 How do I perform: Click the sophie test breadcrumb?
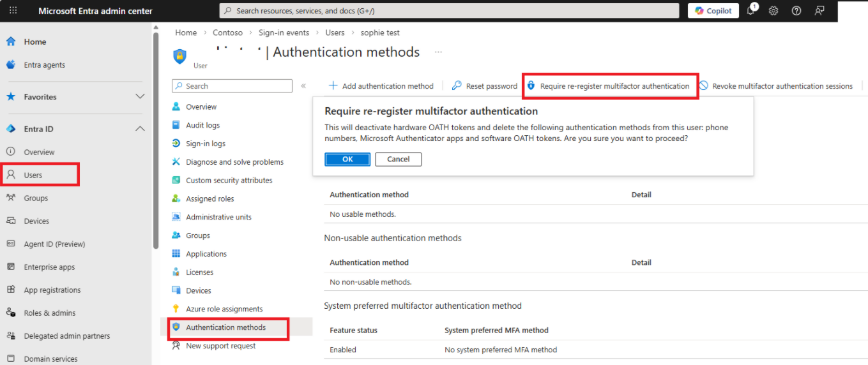coord(380,33)
